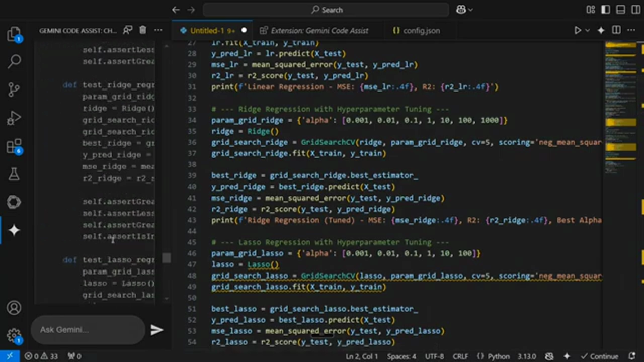Open the Extensions view

[x=14, y=146]
